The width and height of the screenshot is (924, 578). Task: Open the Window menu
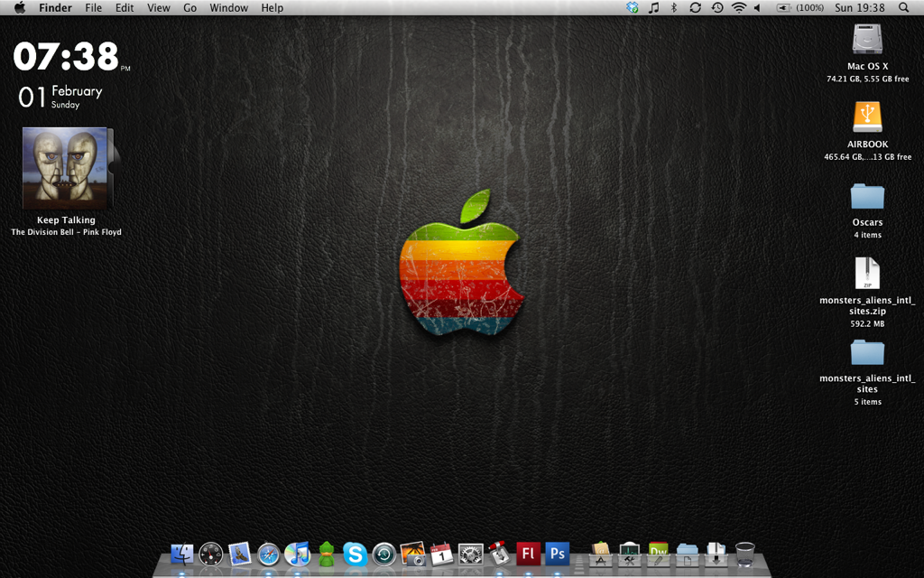pyautogui.click(x=228, y=7)
